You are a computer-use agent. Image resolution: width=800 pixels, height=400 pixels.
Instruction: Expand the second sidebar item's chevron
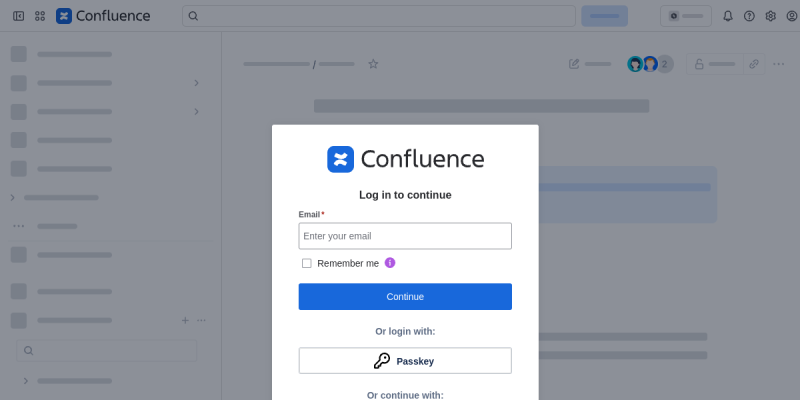196,83
